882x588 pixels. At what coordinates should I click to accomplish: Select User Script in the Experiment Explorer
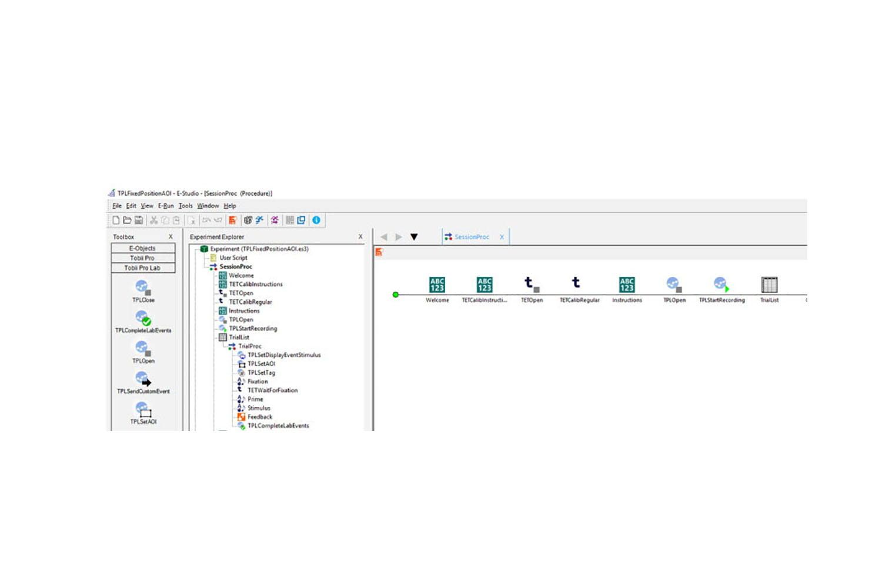click(229, 258)
